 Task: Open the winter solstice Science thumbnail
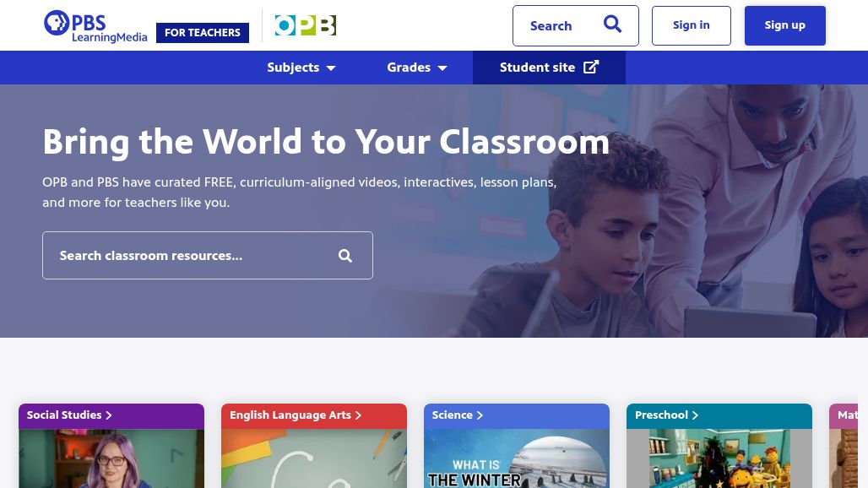(517, 458)
